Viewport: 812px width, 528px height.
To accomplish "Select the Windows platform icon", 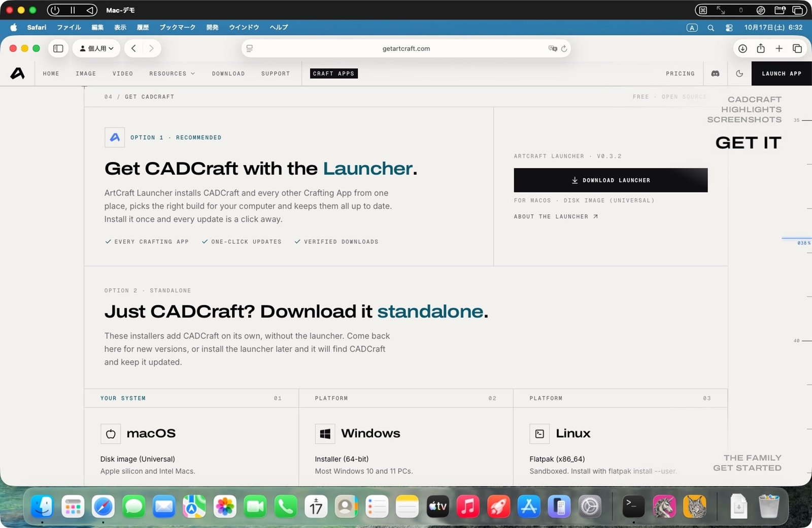I will 325,434.
